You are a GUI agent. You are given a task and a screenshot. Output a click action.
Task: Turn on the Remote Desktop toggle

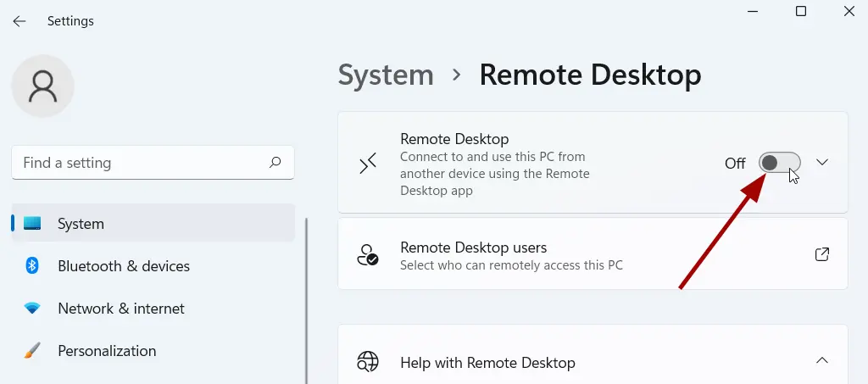pos(780,163)
